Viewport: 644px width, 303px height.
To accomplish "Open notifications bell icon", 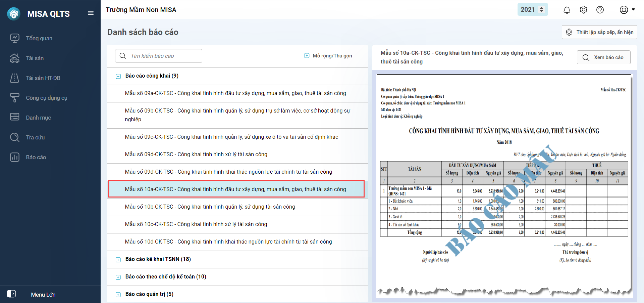I will [x=567, y=10].
